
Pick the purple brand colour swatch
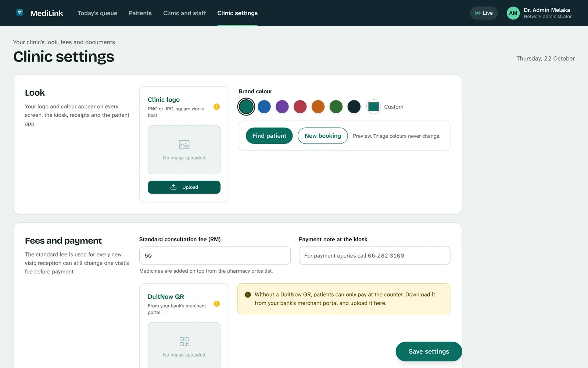point(282,107)
